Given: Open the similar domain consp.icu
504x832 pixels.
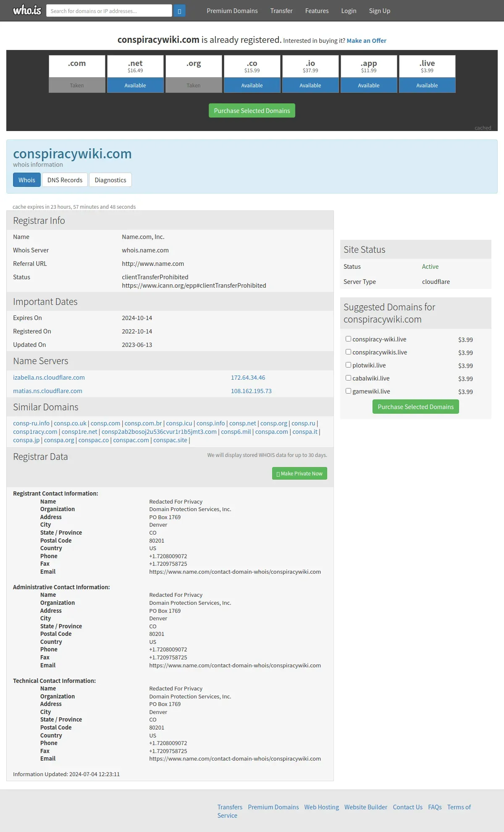Looking at the screenshot, I should coord(179,423).
